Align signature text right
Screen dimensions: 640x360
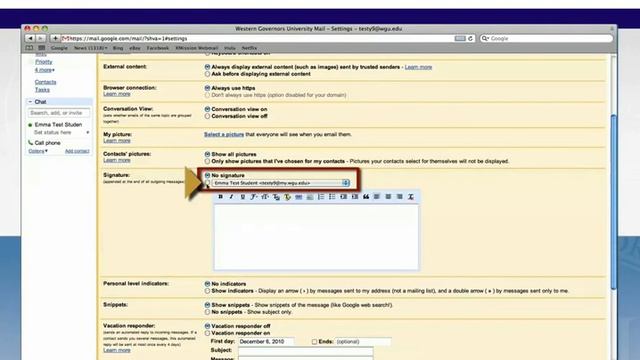[x=400, y=197]
